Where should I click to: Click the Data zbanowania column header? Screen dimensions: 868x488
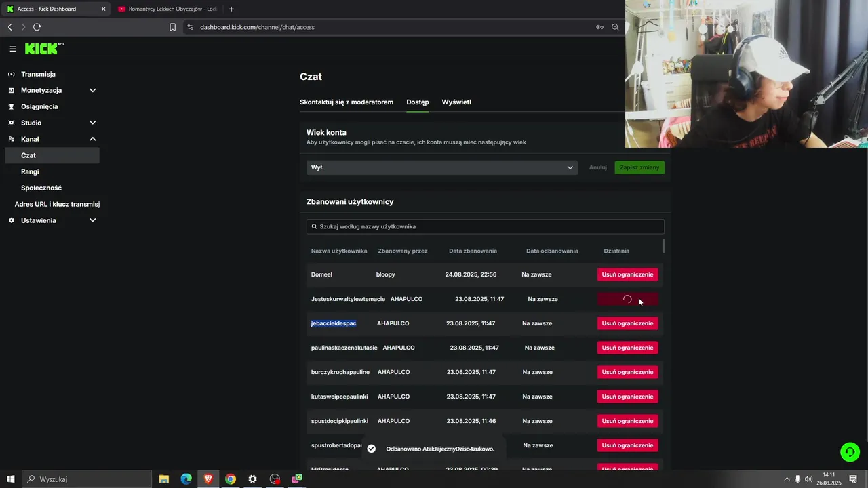point(473,251)
